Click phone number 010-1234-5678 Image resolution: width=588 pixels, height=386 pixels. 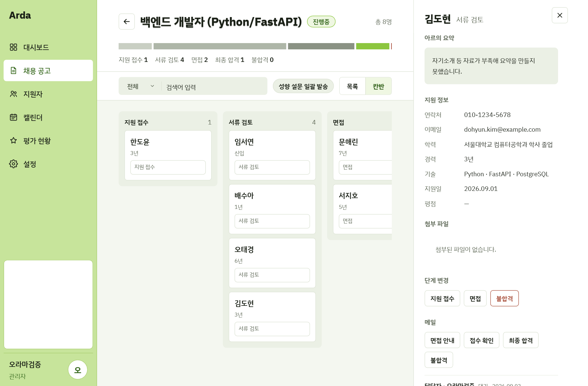(x=487, y=115)
